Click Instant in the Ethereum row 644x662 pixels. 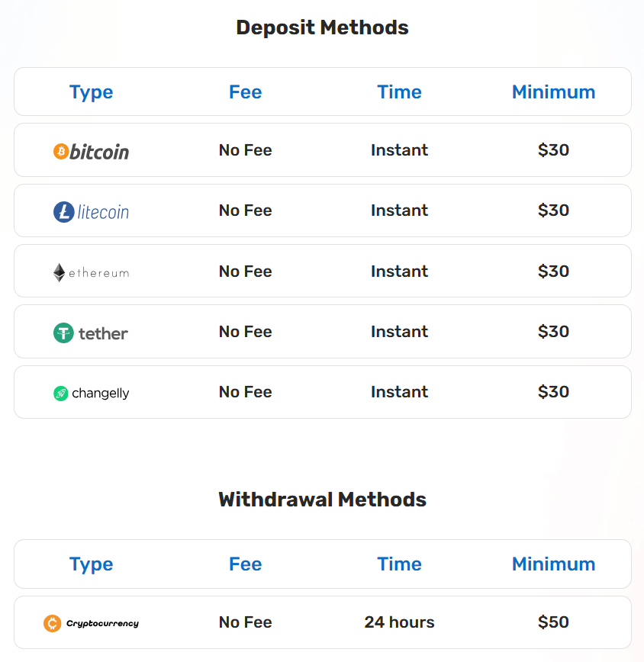399,272
